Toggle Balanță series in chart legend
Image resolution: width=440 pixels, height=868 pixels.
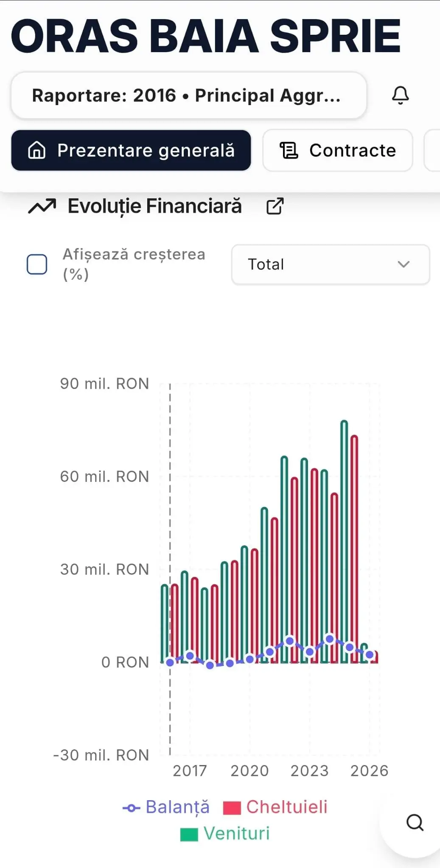click(177, 807)
